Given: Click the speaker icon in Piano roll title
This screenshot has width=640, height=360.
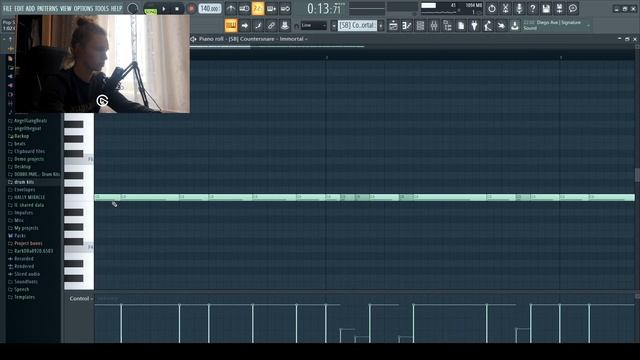Looking at the screenshot, I should coord(193,39).
